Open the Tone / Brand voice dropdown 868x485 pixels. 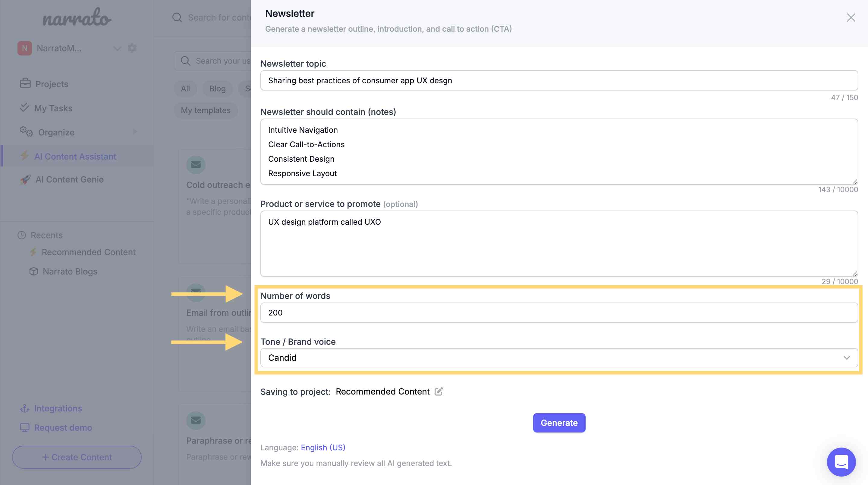pos(559,357)
